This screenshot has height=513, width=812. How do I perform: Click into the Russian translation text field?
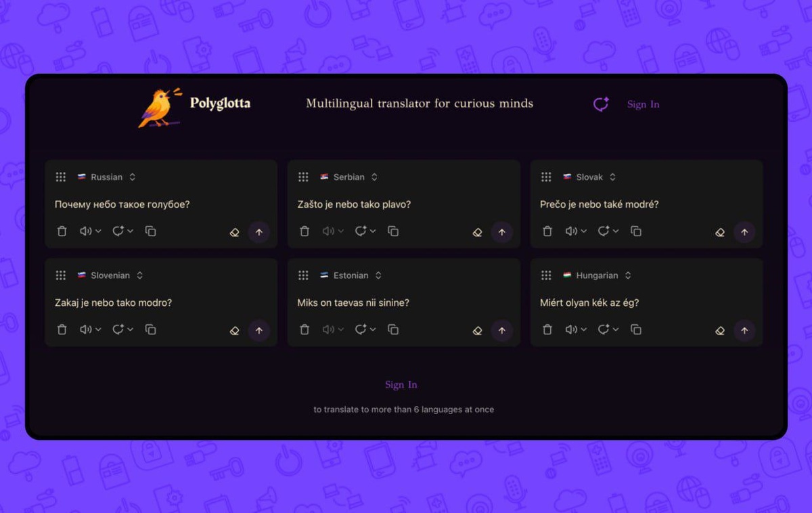pos(161,204)
